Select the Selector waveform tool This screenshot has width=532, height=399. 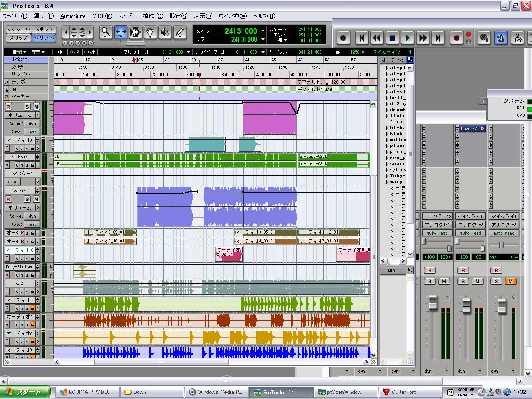pos(135,33)
